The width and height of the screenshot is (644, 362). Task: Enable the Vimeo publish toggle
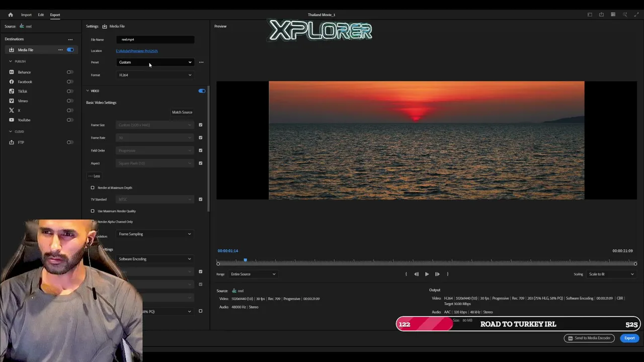click(70, 101)
